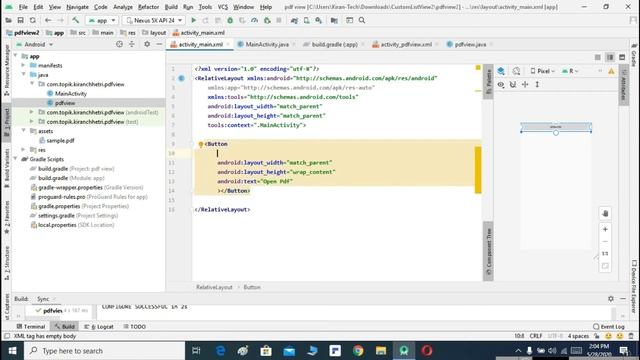Open the R API version dropdown
The height and width of the screenshot is (360, 640).
click(x=570, y=71)
